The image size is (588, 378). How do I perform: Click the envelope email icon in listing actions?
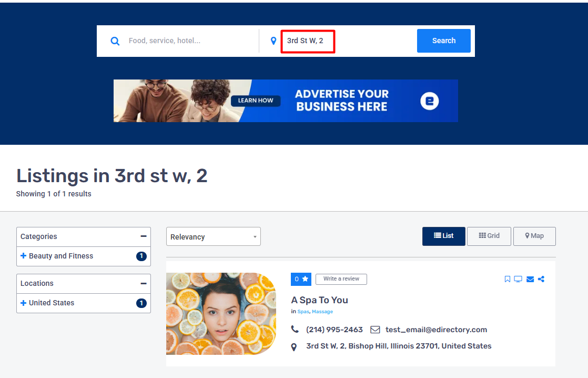pos(530,279)
